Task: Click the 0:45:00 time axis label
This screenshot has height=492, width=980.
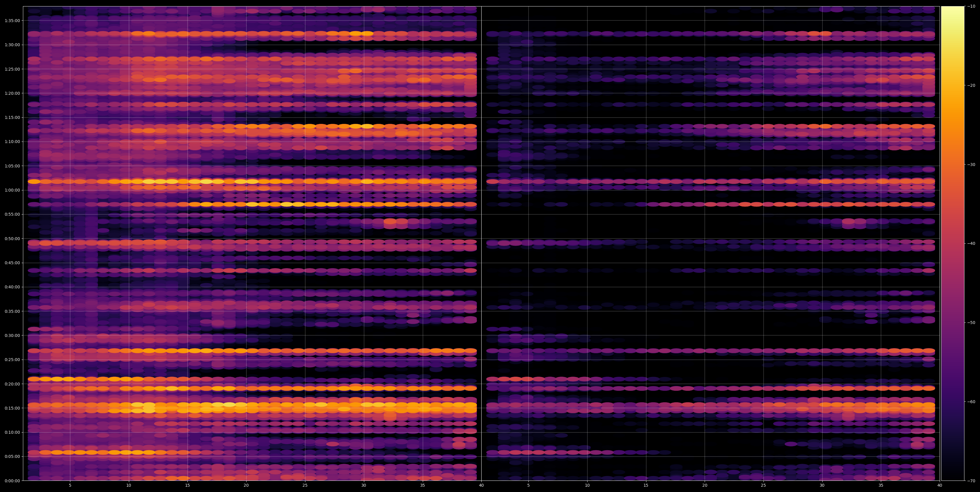Action: point(12,262)
